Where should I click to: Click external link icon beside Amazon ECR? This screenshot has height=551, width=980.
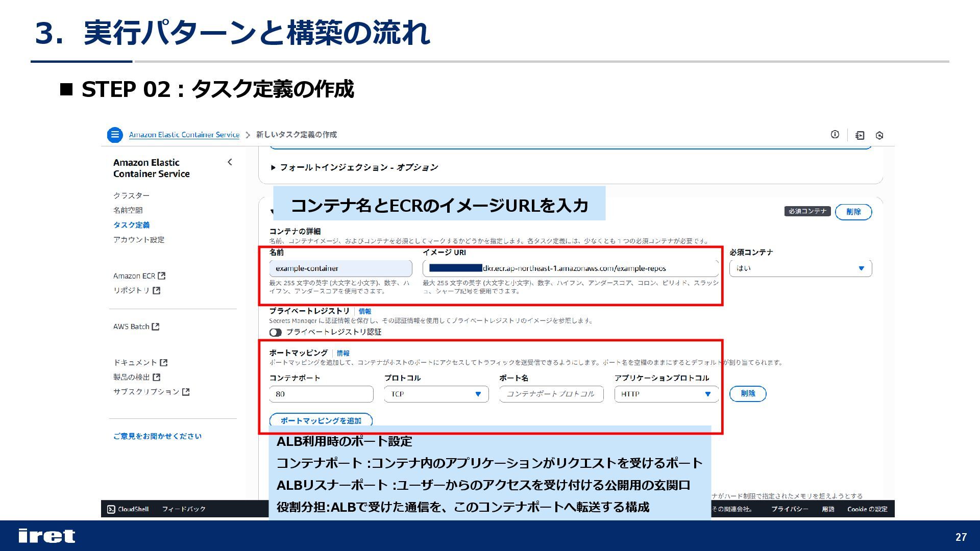pos(162,276)
